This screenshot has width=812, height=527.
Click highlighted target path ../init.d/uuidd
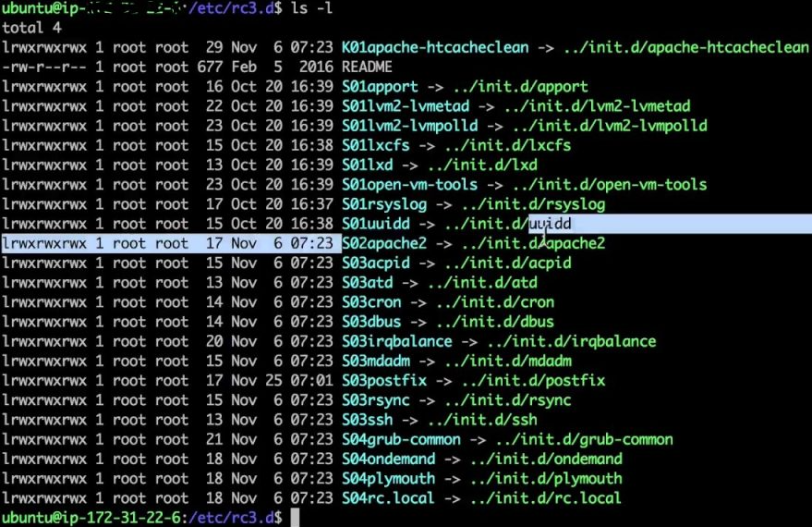(507, 225)
